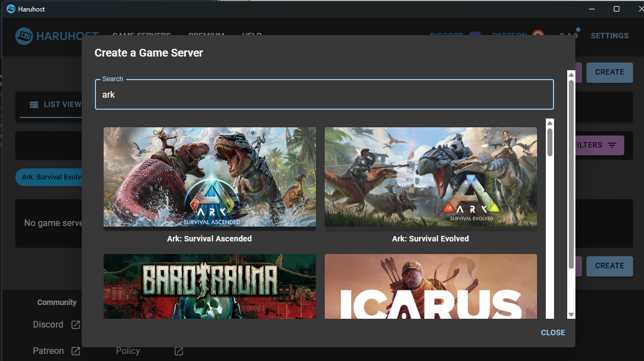Click the dialog outer scrollbar thumb
644x361 pixels.
point(571,174)
